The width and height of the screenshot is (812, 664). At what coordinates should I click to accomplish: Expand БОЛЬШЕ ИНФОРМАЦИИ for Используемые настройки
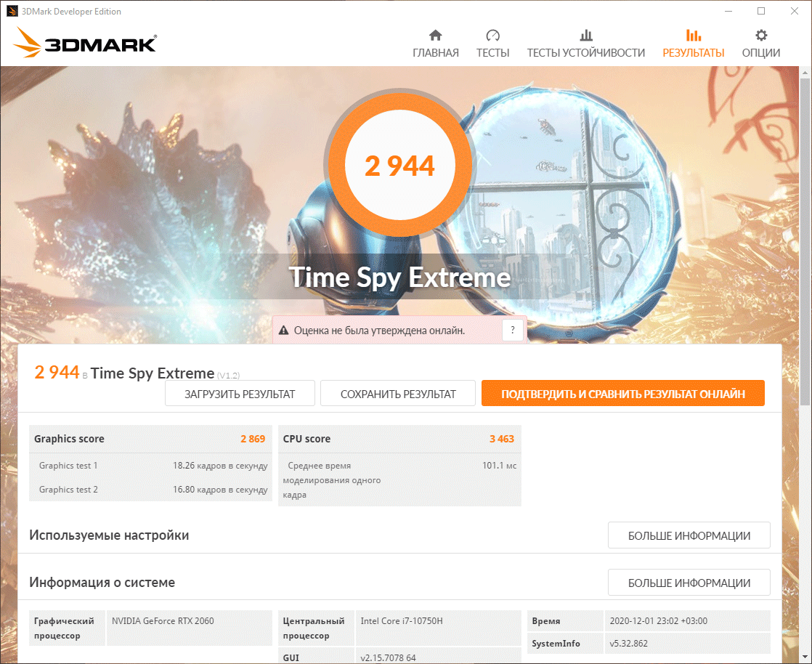pos(689,535)
